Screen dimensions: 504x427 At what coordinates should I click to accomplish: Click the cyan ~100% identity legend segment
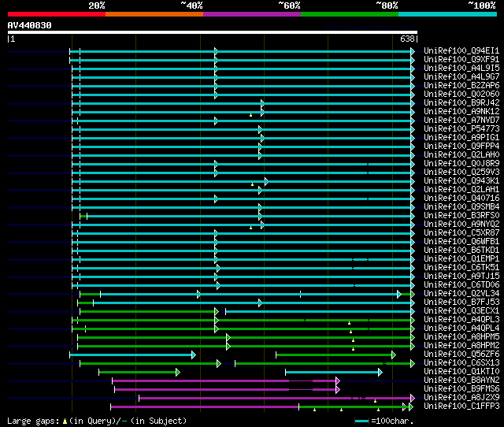point(448,14)
